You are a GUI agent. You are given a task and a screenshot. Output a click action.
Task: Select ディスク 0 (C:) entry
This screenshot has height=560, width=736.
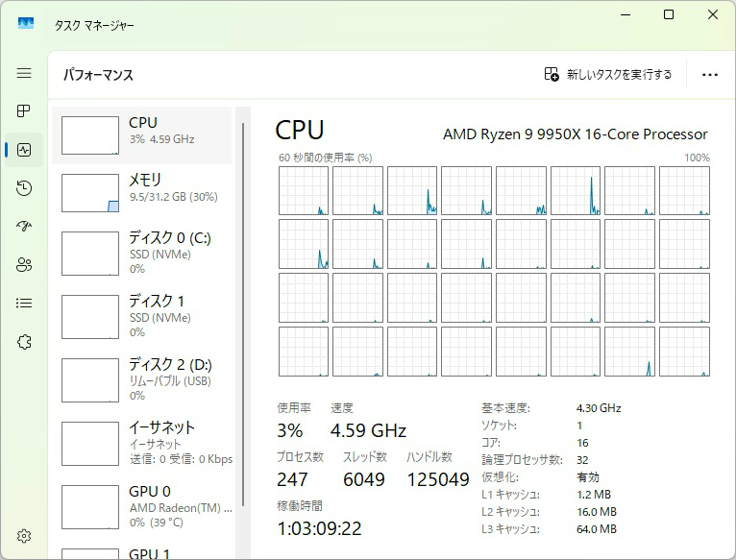[144, 253]
